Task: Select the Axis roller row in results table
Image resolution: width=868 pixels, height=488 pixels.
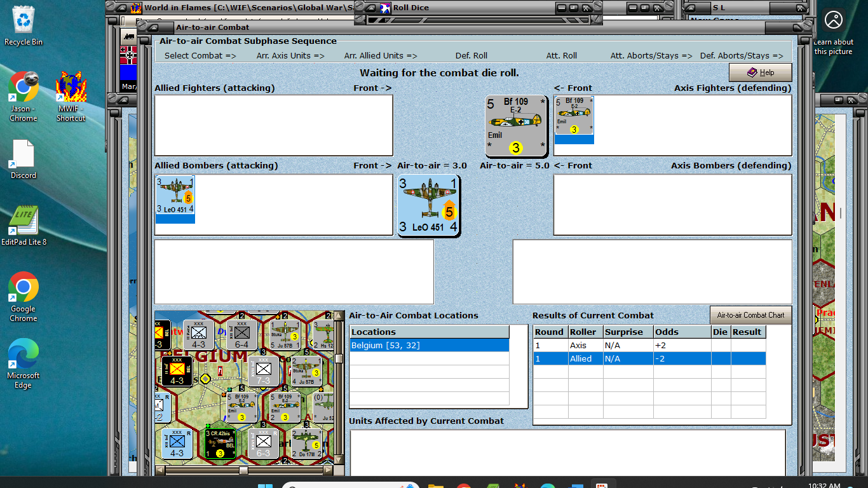Action: [649, 346]
